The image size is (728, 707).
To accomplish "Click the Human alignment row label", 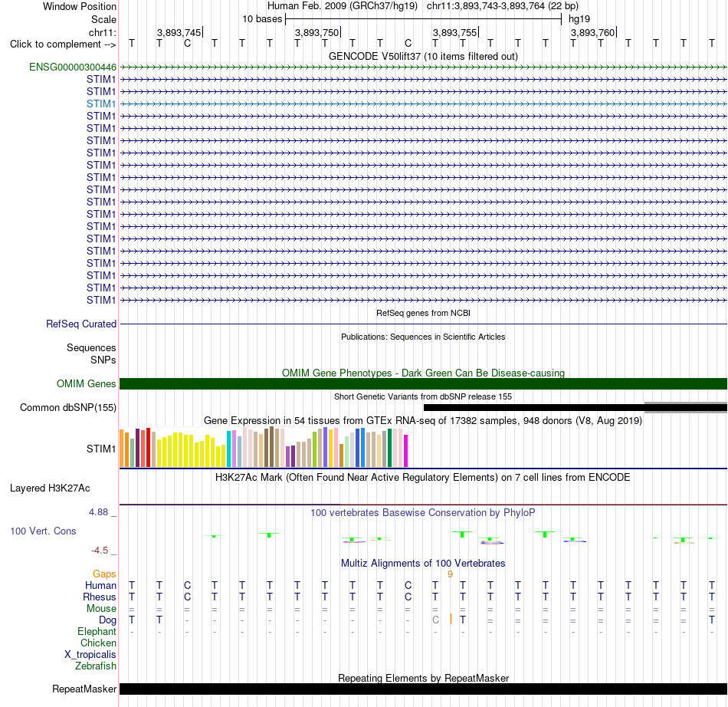I will 100,585.
